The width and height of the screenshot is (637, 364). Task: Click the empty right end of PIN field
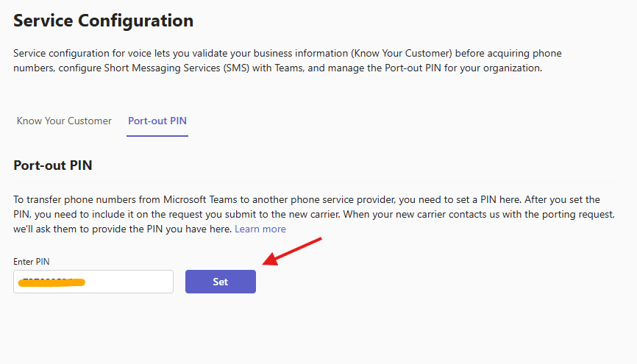pos(147,282)
